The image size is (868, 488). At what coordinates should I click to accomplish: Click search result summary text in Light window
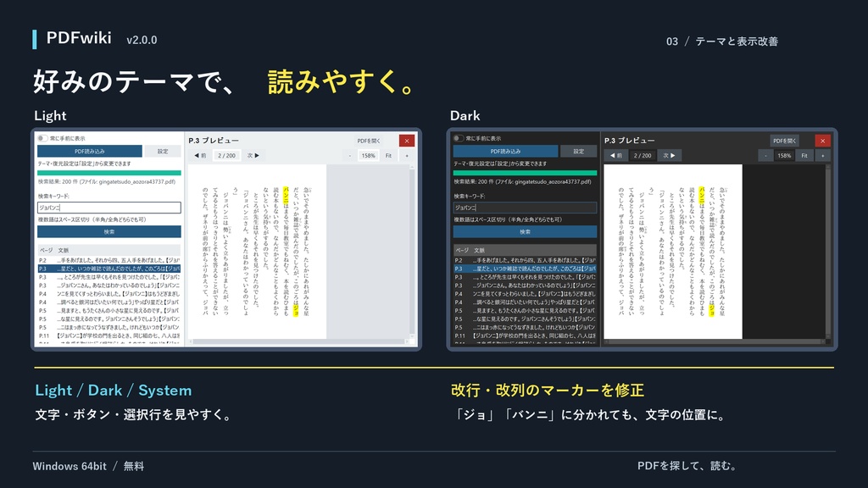[107, 181]
